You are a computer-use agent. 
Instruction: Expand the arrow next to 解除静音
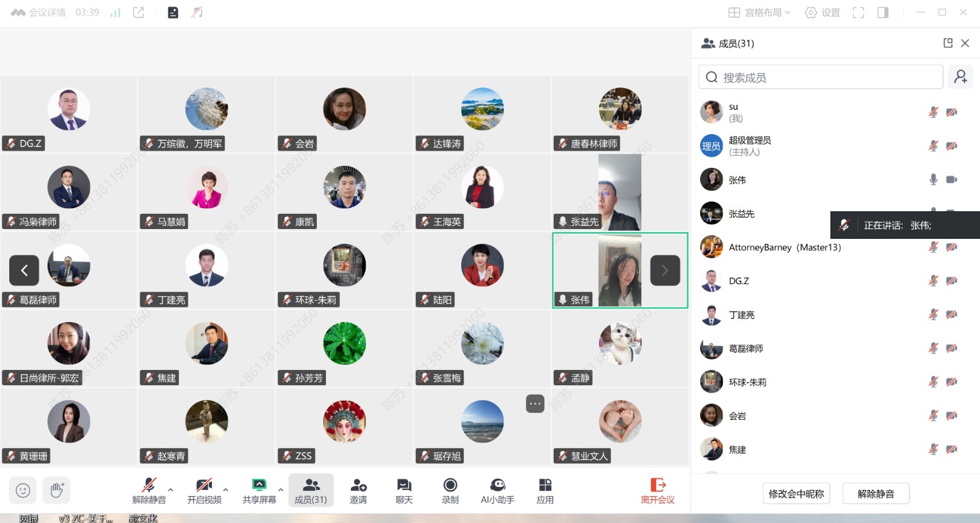tap(171, 489)
